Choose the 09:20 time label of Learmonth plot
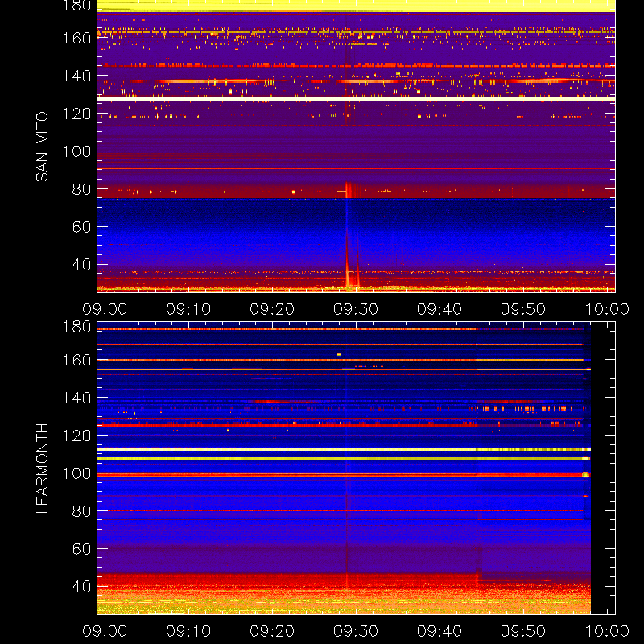This screenshot has width=644, height=644. (x=272, y=631)
